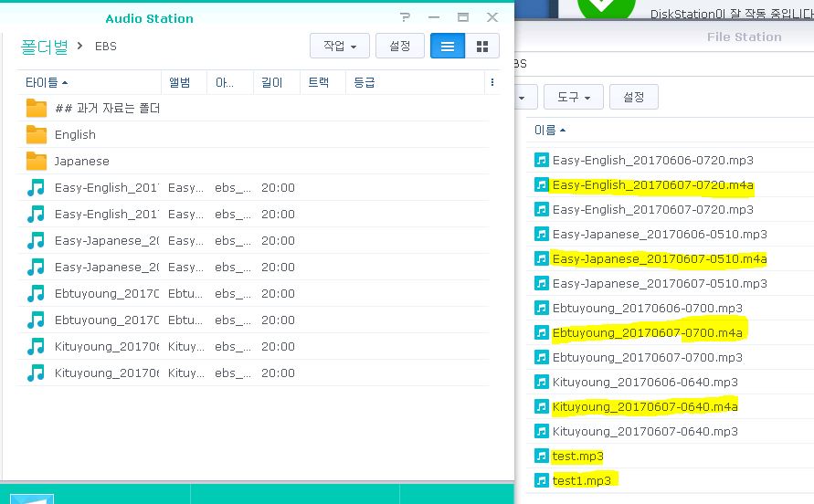Sort Audio Station list by 타이틀 column

47,82
